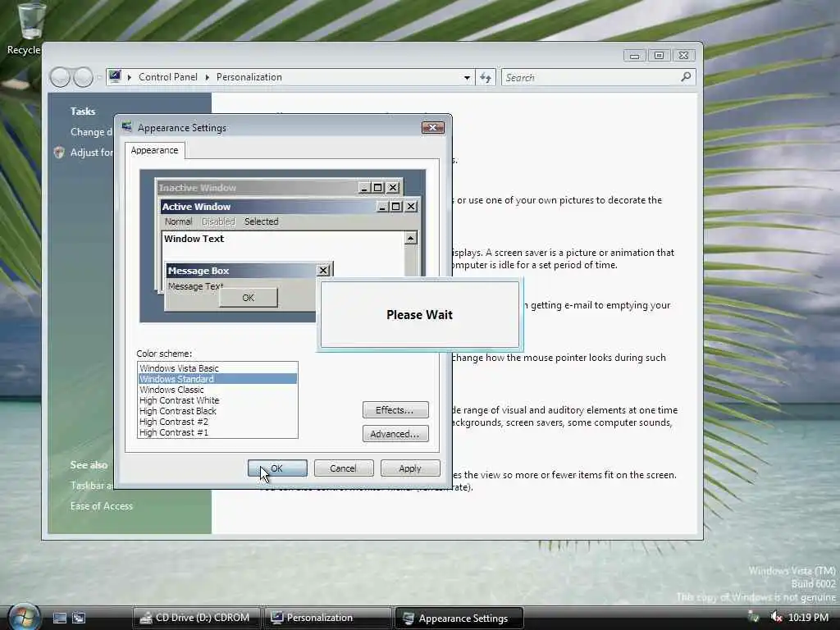The height and width of the screenshot is (630, 840).
Task: Click the refresh button beside address bar
Action: [486, 77]
